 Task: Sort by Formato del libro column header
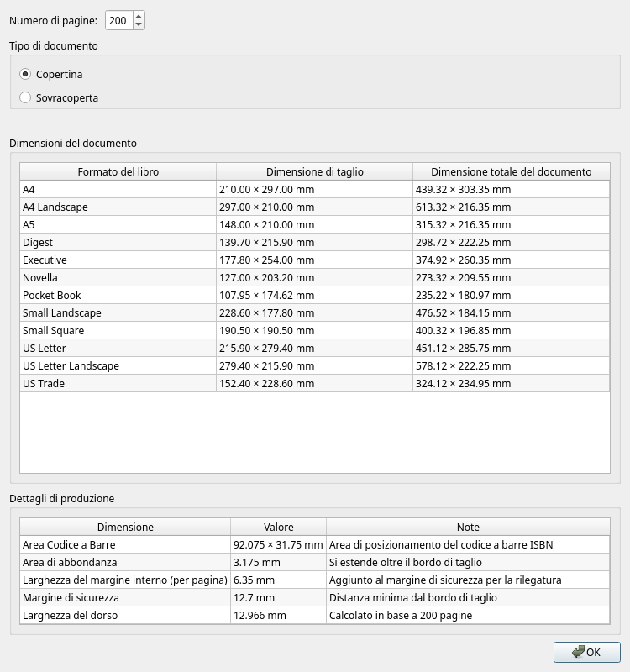click(x=118, y=171)
